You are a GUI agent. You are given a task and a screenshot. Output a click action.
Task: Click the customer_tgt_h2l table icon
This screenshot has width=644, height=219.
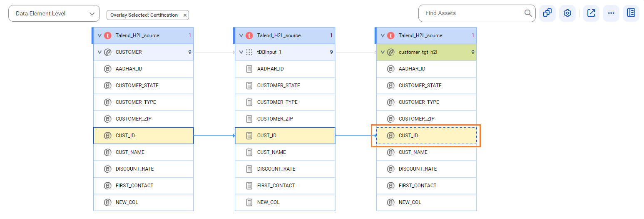click(390, 52)
